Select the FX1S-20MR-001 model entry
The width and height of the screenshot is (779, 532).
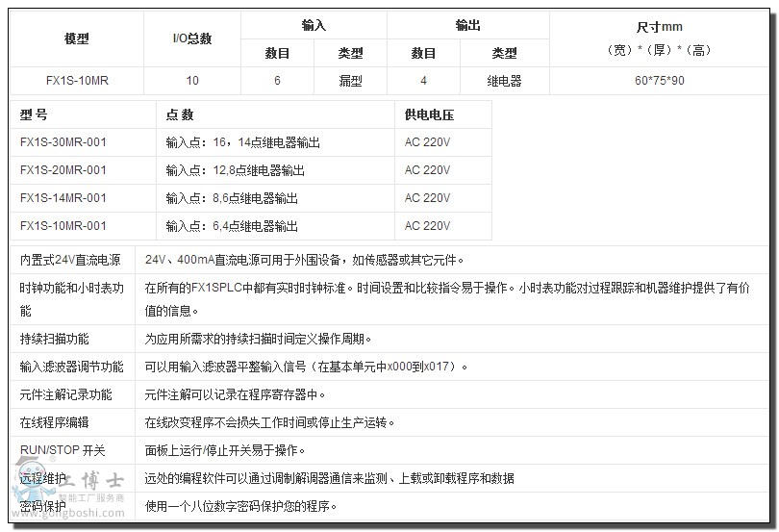pos(63,170)
